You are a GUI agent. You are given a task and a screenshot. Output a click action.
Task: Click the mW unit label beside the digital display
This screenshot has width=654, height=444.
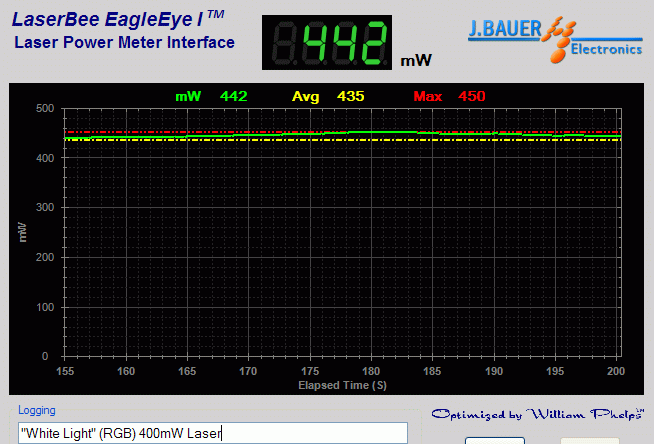(x=416, y=61)
